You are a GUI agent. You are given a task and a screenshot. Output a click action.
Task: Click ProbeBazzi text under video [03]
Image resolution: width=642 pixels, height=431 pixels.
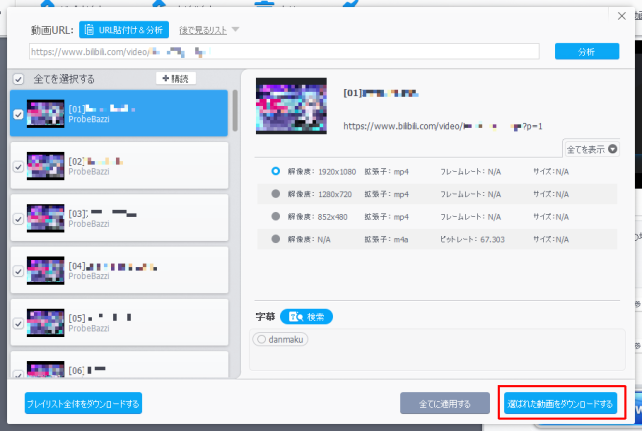89,224
